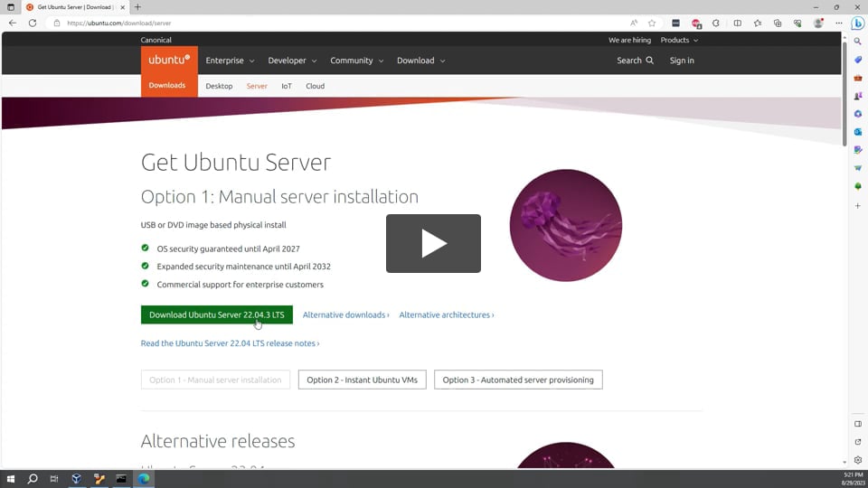Viewport: 868px width, 488px height.
Task: Toggle the split screen icon in the toolbar
Action: (x=737, y=23)
